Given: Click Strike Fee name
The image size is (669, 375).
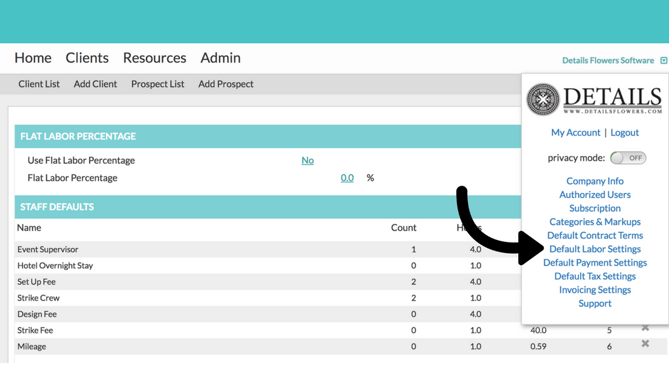Looking at the screenshot, I should tap(35, 330).
